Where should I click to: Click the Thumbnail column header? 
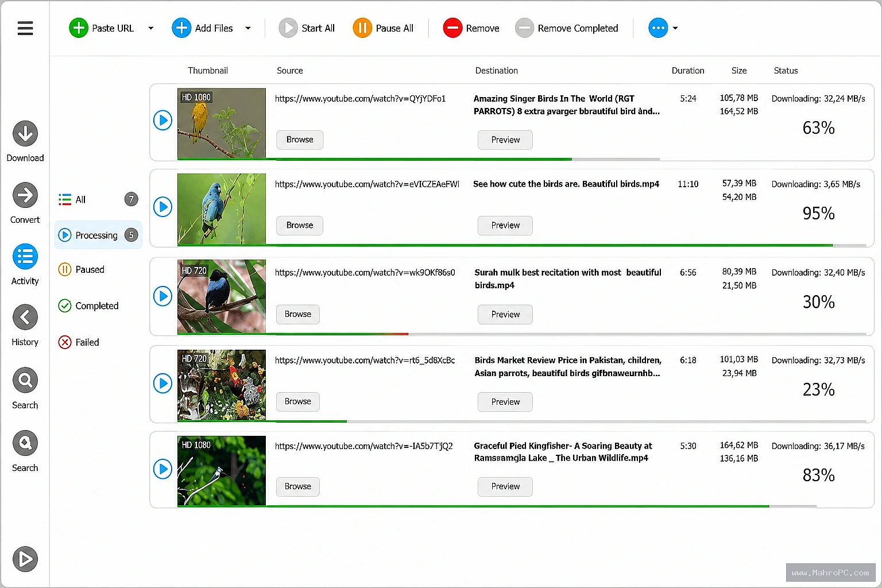pos(208,71)
